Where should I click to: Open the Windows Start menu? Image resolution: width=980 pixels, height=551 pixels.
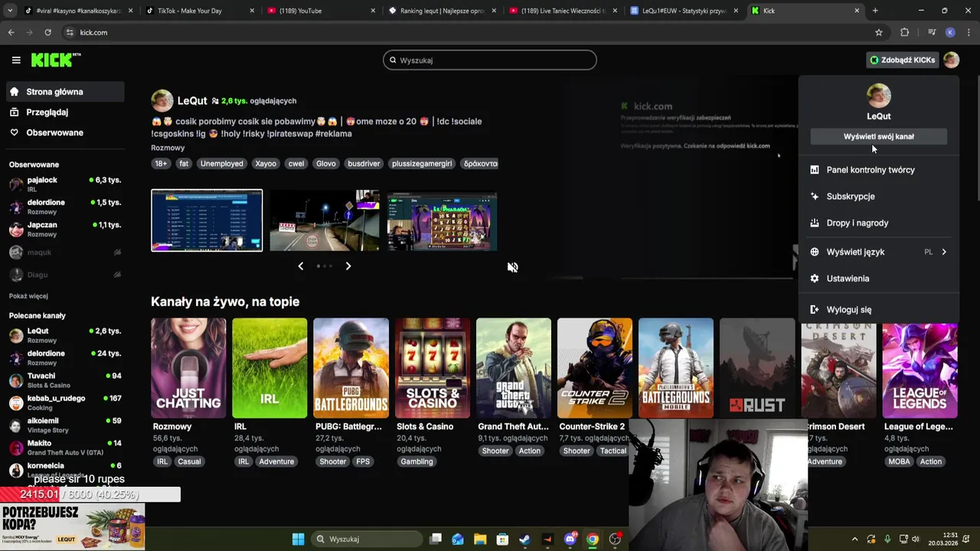[298, 539]
